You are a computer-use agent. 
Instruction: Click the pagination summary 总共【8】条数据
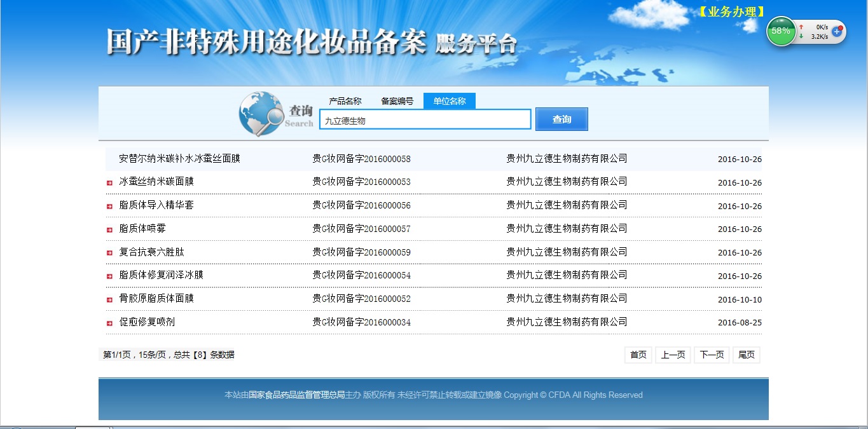pos(204,355)
